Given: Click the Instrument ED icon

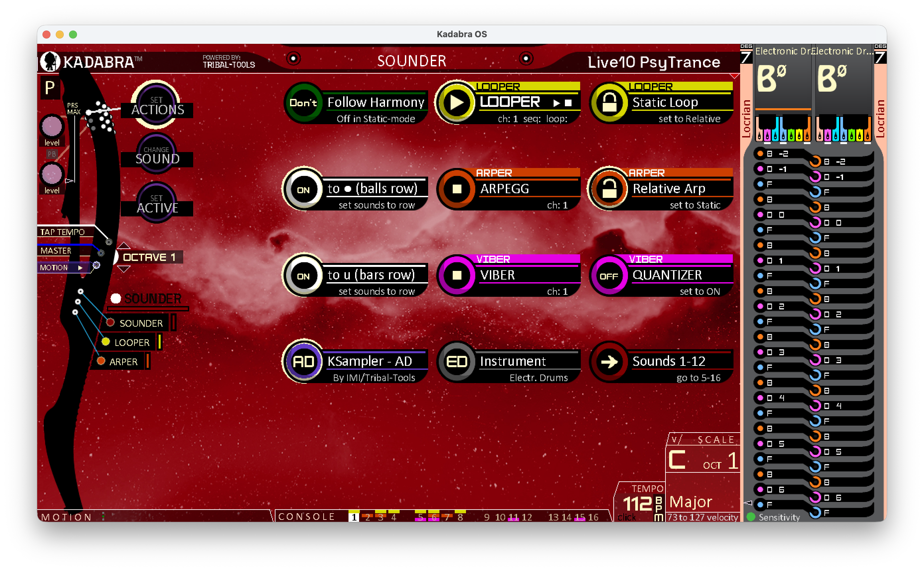Looking at the screenshot, I should tap(456, 362).
